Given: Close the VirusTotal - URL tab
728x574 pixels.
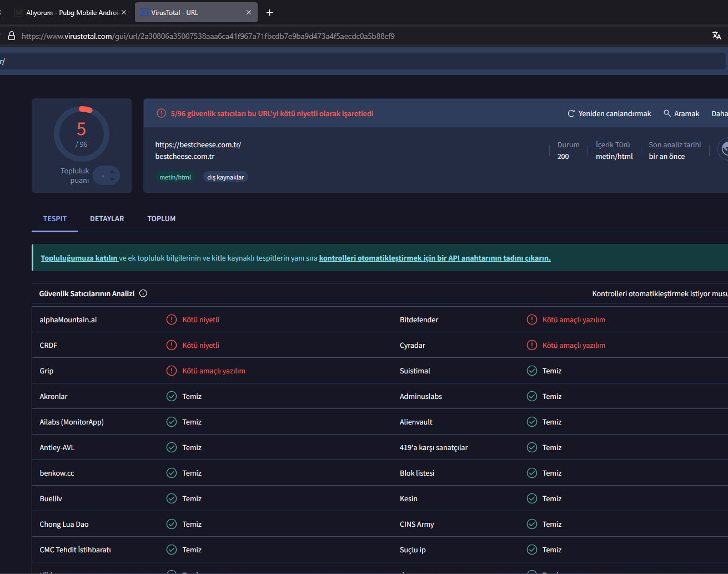Looking at the screenshot, I should tap(248, 12).
